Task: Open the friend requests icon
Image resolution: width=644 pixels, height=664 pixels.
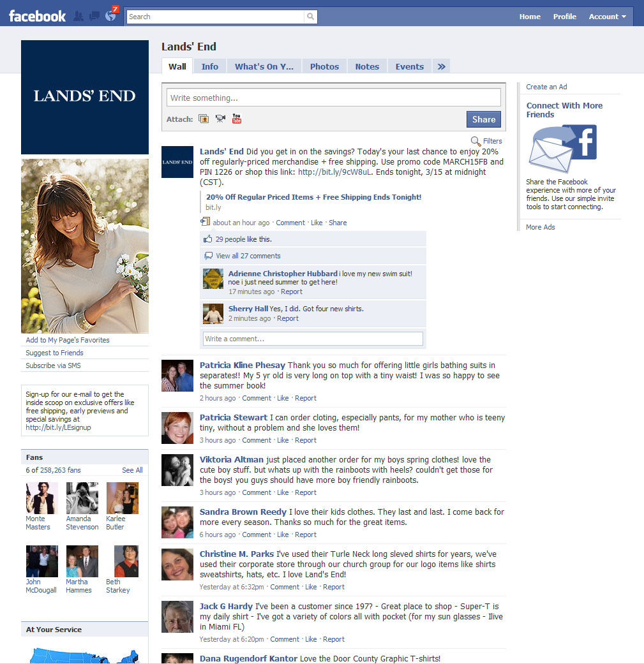Action: coord(79,16)
